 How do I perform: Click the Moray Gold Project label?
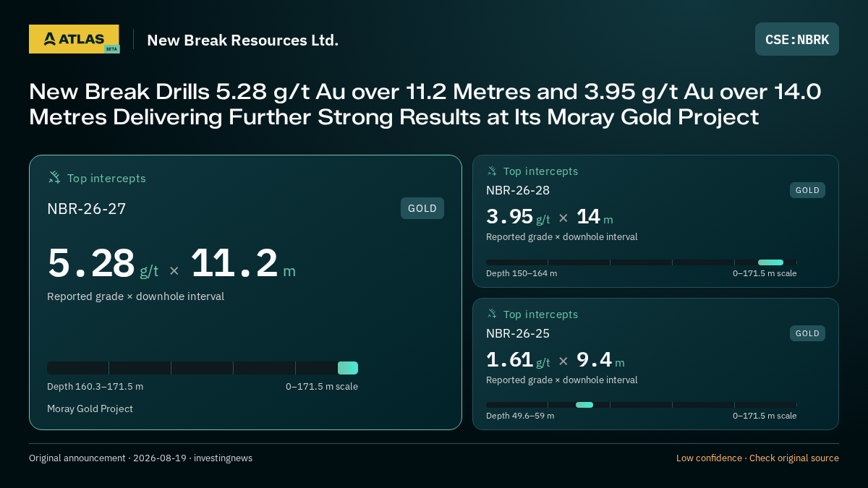click(90, 409)
